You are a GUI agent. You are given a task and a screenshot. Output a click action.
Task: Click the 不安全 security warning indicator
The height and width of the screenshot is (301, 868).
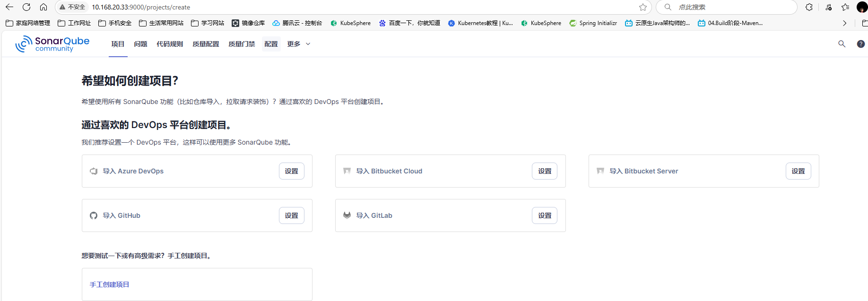click(x=72, y=7)
